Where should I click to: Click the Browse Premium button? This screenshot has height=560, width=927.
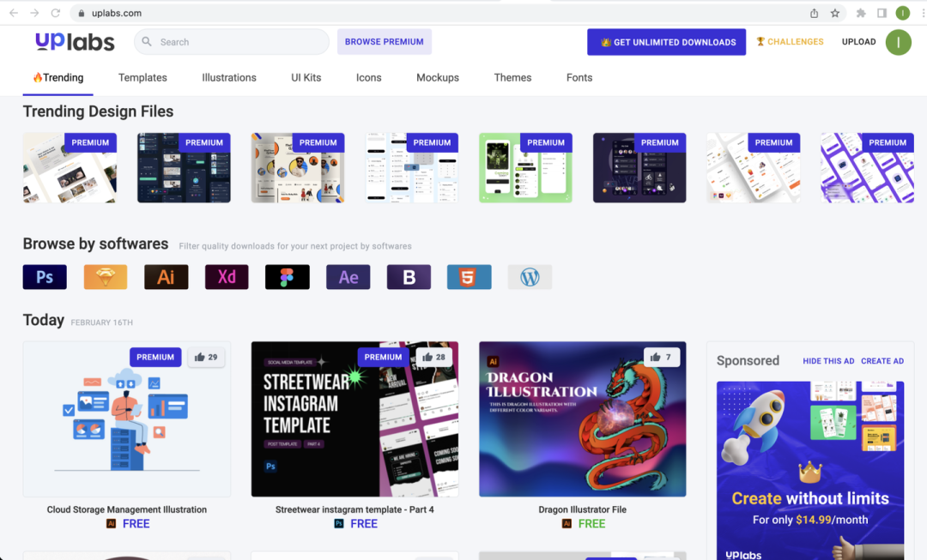pyautogui.click(x=385, y=42)
